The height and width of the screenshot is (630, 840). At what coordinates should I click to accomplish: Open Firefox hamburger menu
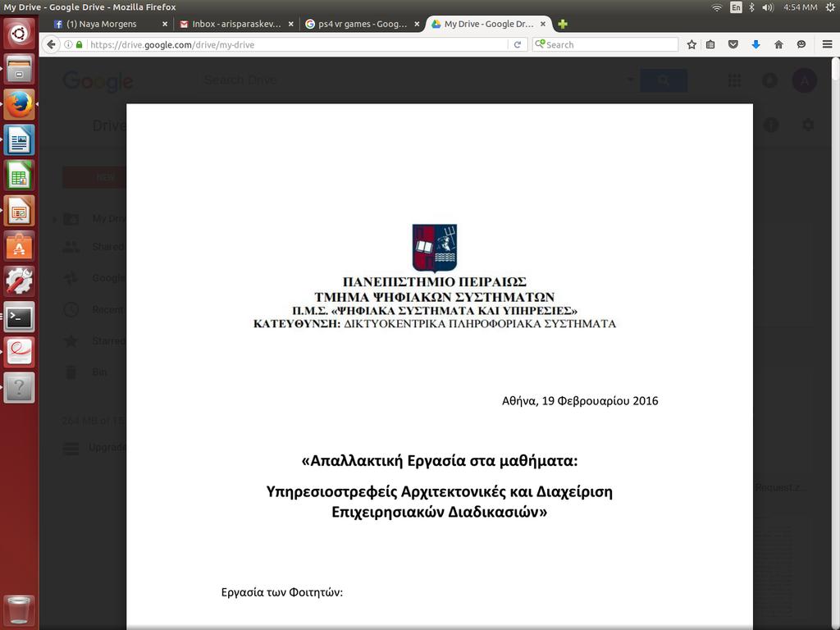827,44
